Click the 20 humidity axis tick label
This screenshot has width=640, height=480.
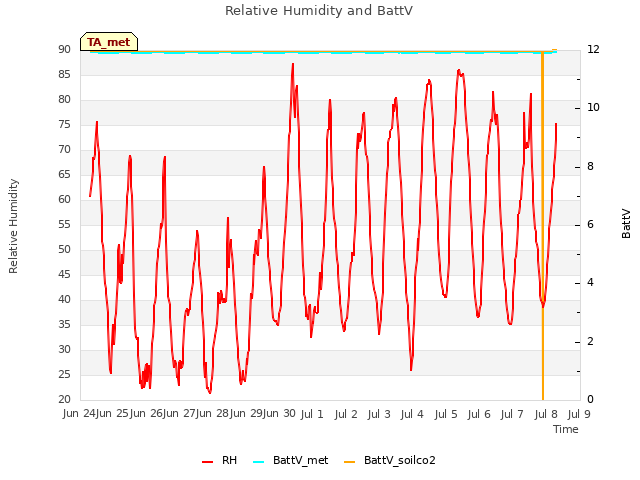[64, 400]
